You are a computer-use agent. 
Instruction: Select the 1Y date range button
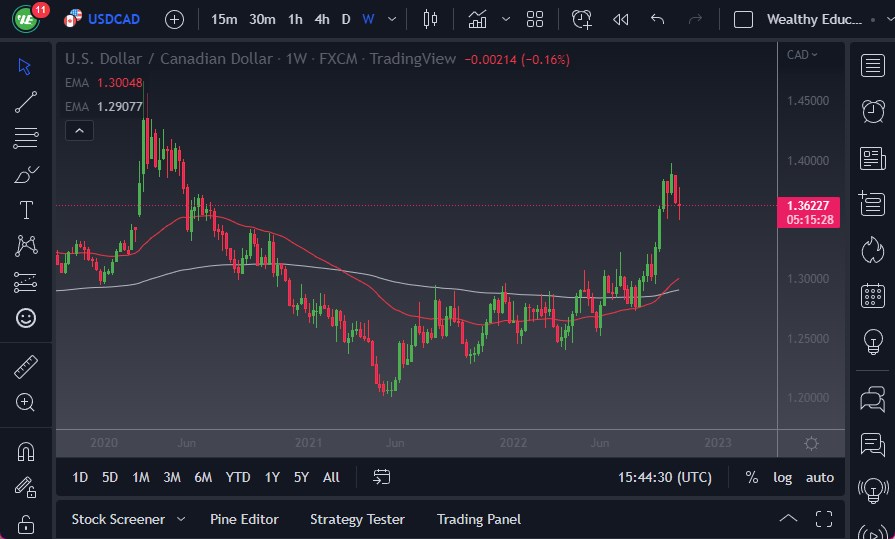pyautogui.click(x=272, y=477)
